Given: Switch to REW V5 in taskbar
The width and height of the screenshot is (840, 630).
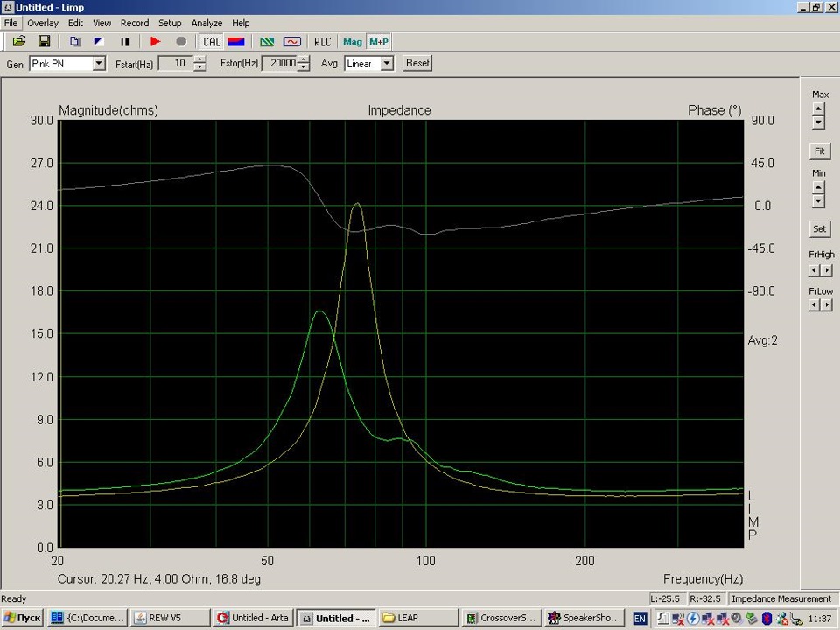Looking at the screenshot, I should (x=171, y=618).
